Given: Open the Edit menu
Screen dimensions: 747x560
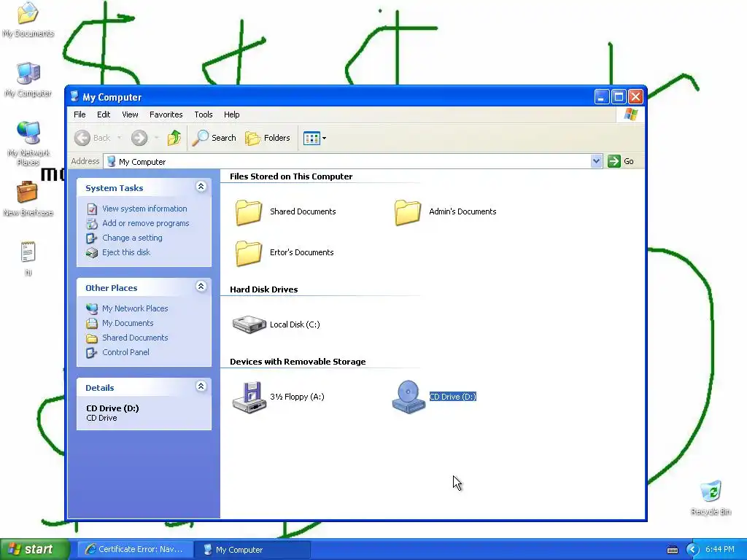Looking at the screenshot, I should pyautogui.click(x=104, y=114).
